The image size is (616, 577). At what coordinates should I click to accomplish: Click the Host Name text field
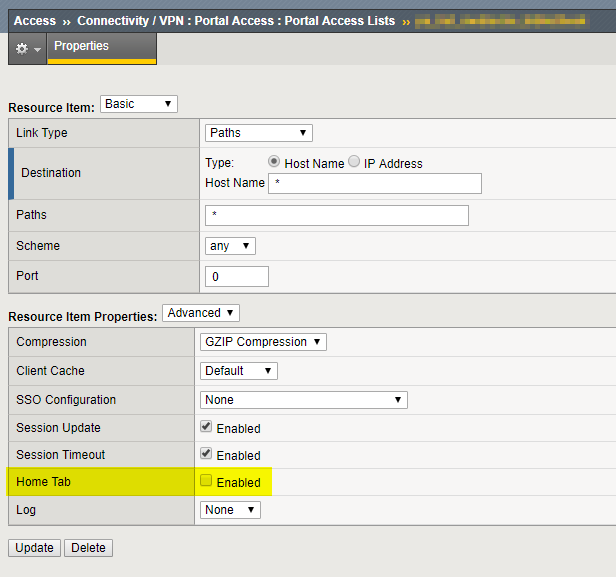click(x=375, y=183)
